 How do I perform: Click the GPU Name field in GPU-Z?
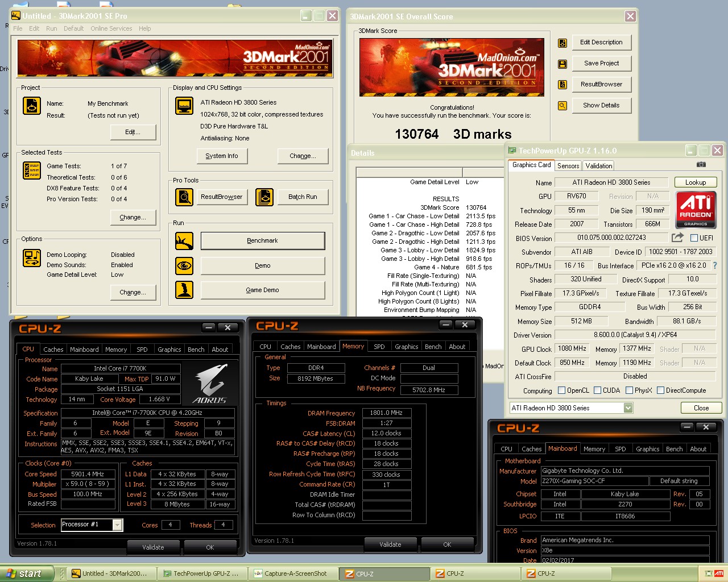pos(611,182)
